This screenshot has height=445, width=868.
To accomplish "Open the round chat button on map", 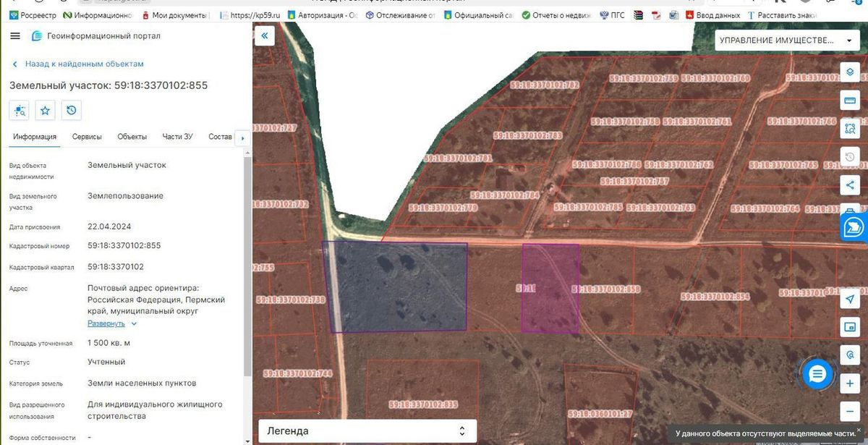I will [x=817, y=374].
